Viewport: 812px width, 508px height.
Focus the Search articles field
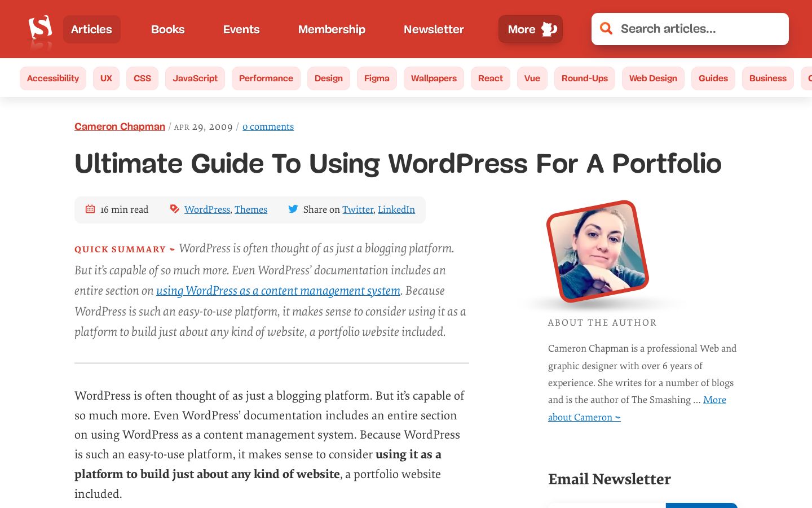coord(690,29)
